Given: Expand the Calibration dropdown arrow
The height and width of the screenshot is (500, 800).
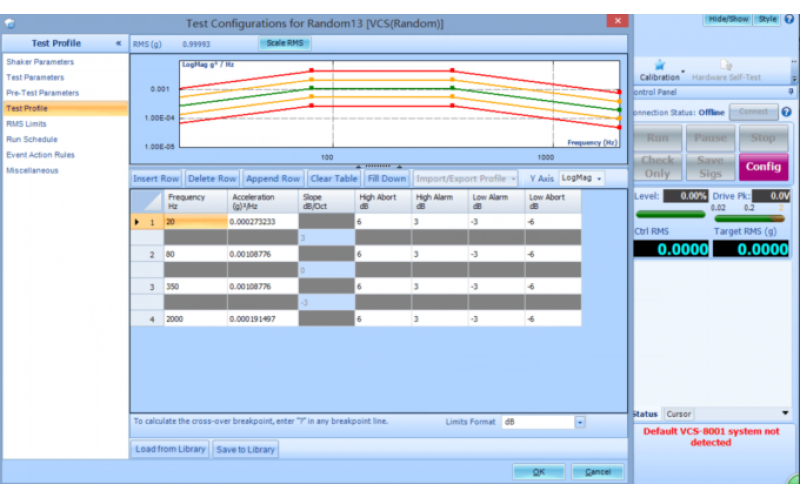Looking at the screenshot, I should click(x=682, y=72).
